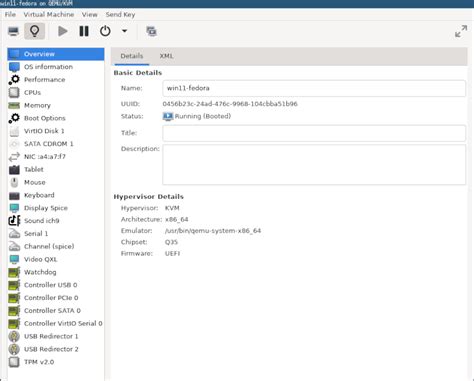Viewport: 474px width, 381px height.
Task: Select TPM v2.0 chip icon
Action: click(x=14, y=362)
